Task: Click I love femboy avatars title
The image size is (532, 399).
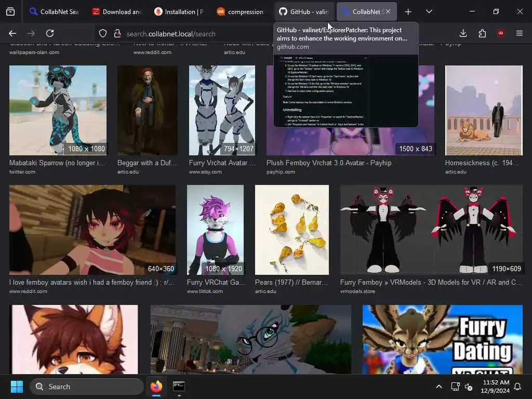Action: pyautogui.click(x=92, y=282)
